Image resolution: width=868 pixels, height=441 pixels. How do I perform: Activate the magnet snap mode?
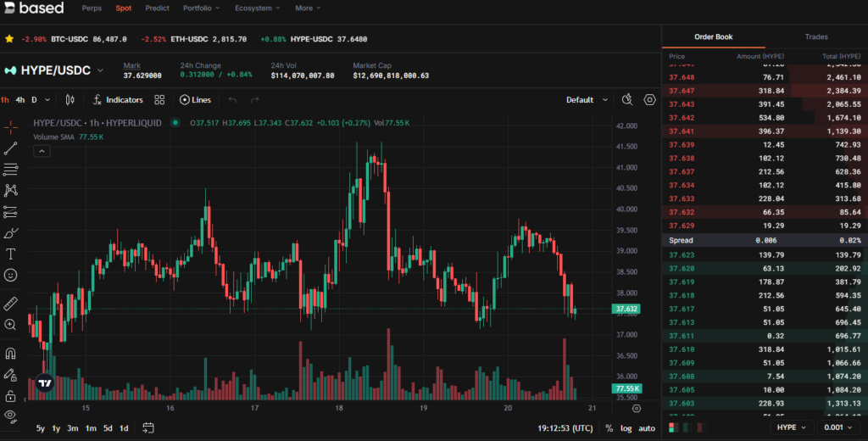(11, 353)
